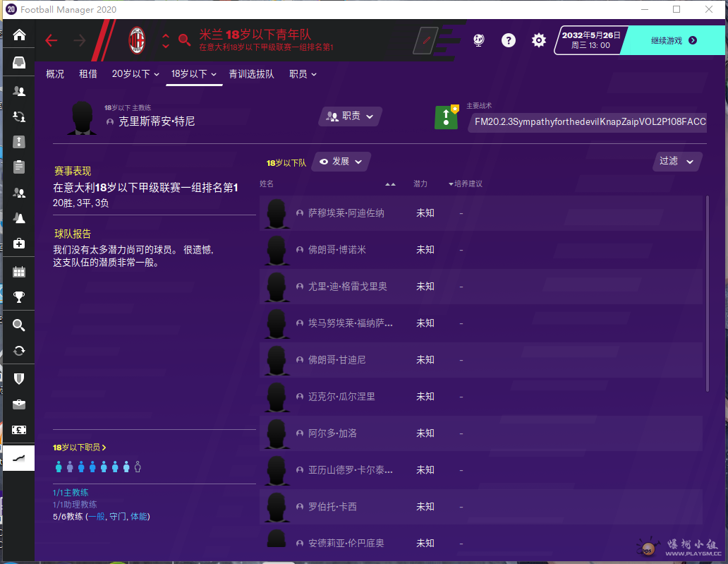The image size is (728, 564).
Task: Sort by the 潜力 column header
Action: point(420,184)
